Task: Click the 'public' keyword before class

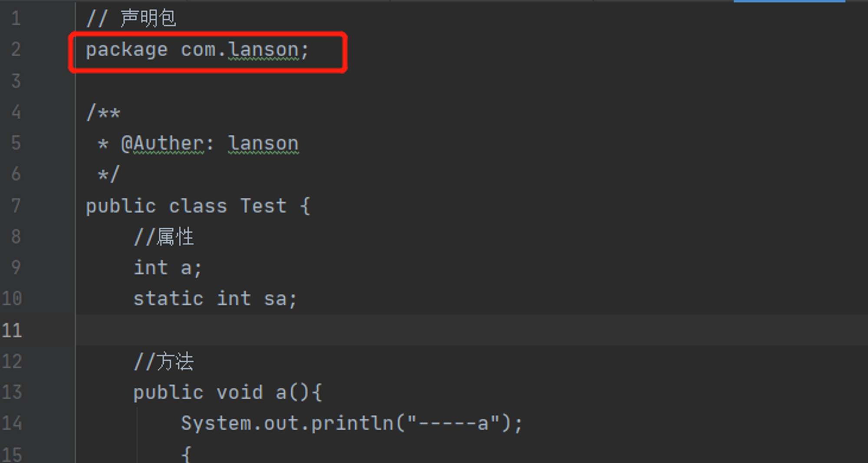Action: [121, 206]
